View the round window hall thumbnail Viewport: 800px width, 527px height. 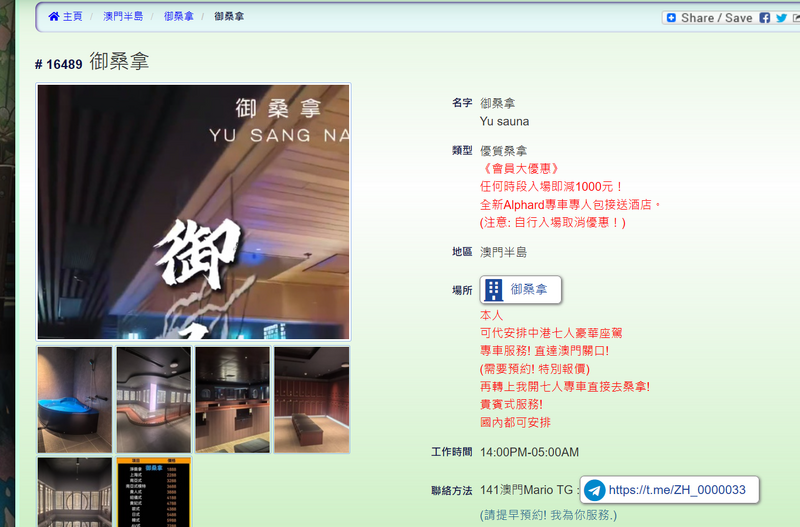74,492
